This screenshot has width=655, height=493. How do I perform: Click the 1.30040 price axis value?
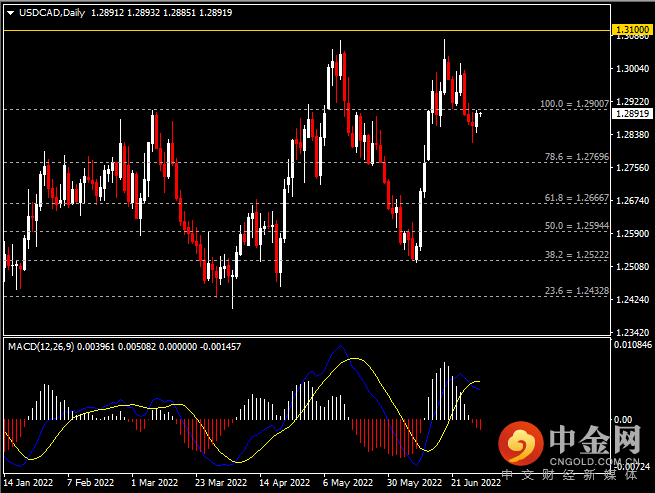click(x=630, y=69)
